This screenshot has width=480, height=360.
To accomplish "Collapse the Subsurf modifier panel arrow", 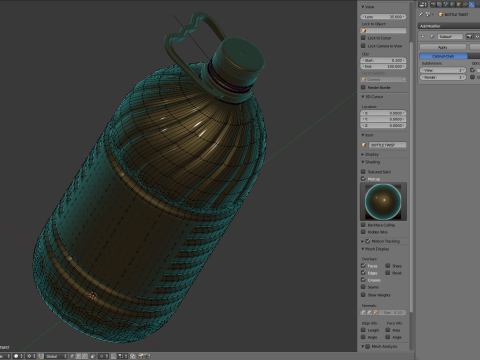I will click(x=423, y=36).
